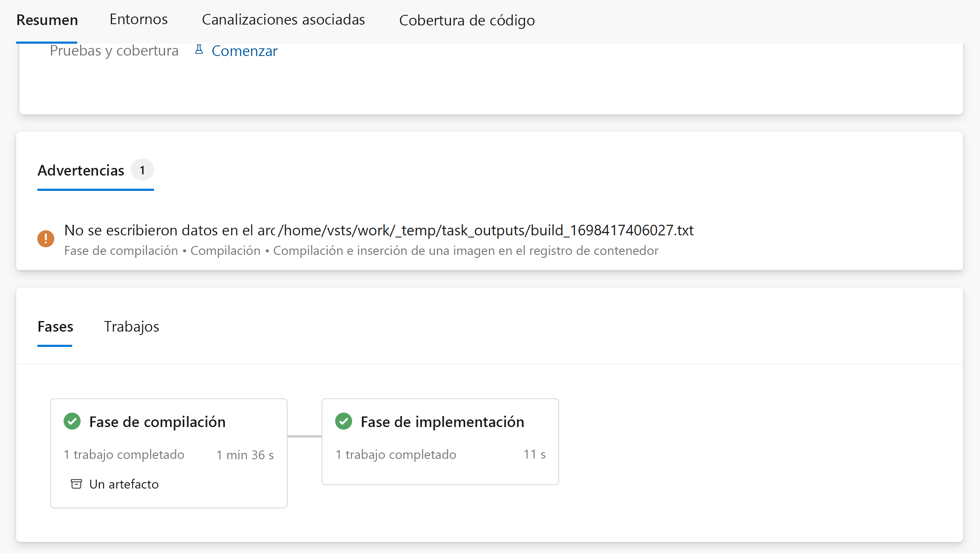Click the green checkmark on Fase de compilación
This screenshot has width=980, height=553.
[x=72, y=422]
